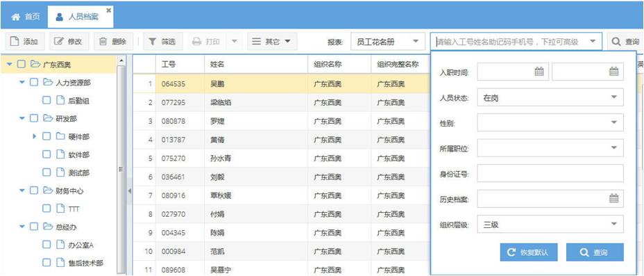
Task: Click the 姓名 column header
Action: (x=256, y=64)
